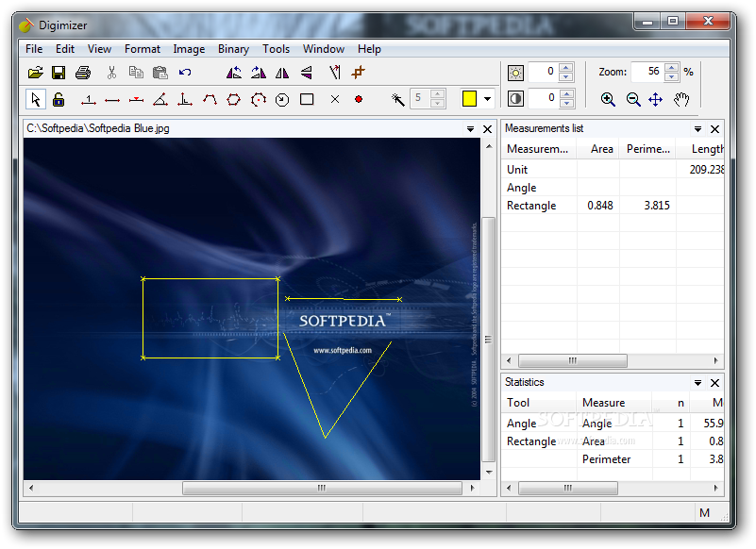The width and height of the screenshot is (756, 549).
Task: Print the image via the printer icon
Action: click(x=83, y=73)
